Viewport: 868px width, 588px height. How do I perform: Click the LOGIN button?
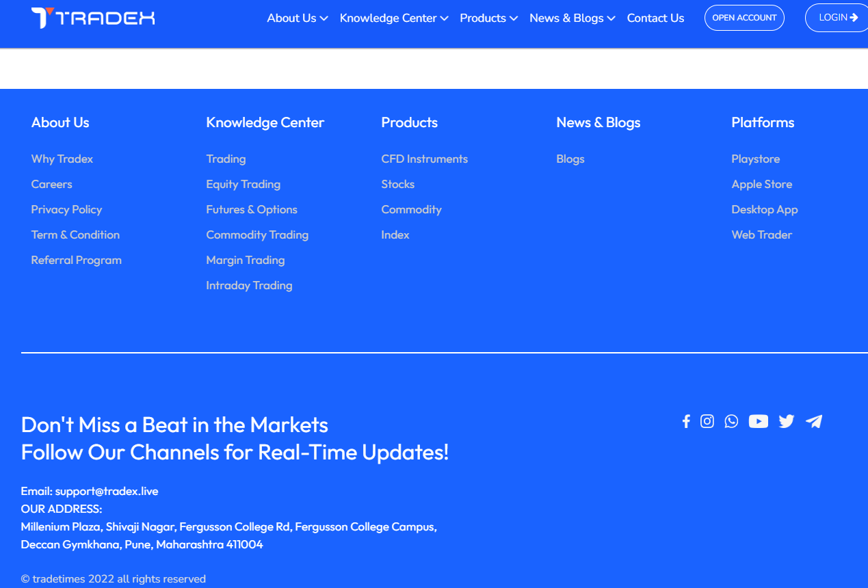coord(838,18)
